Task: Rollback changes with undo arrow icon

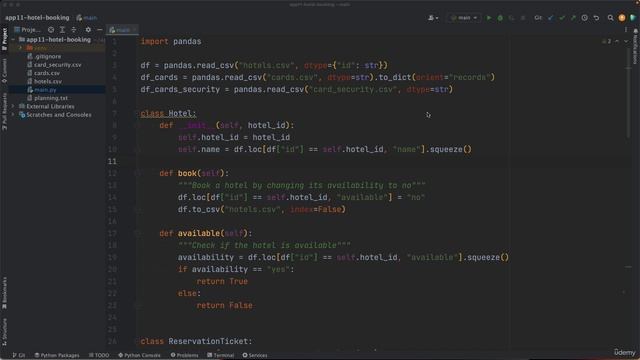Action: [x=596, y=18]
